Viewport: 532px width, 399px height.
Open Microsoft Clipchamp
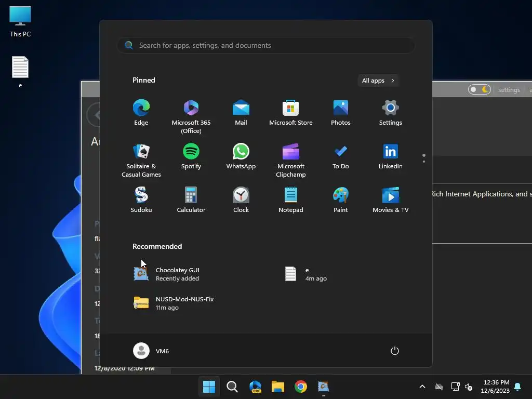pyautogui.click(x=291, y=161)
